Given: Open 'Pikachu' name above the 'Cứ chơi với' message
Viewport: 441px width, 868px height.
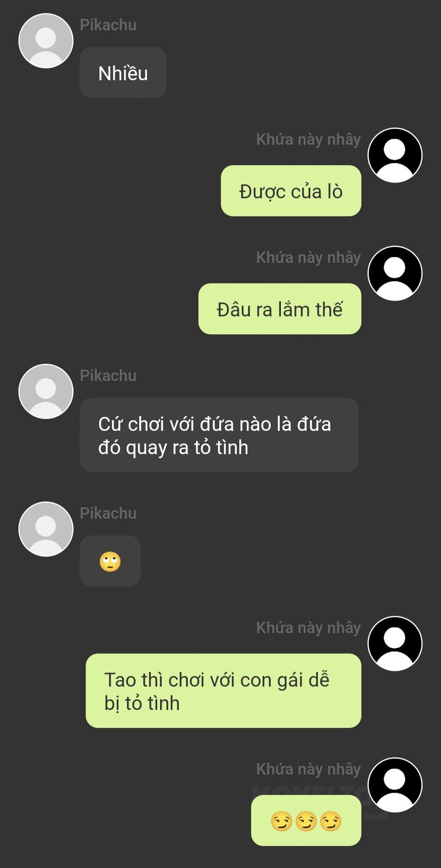Looking at the screenshot, I should 108,376.
